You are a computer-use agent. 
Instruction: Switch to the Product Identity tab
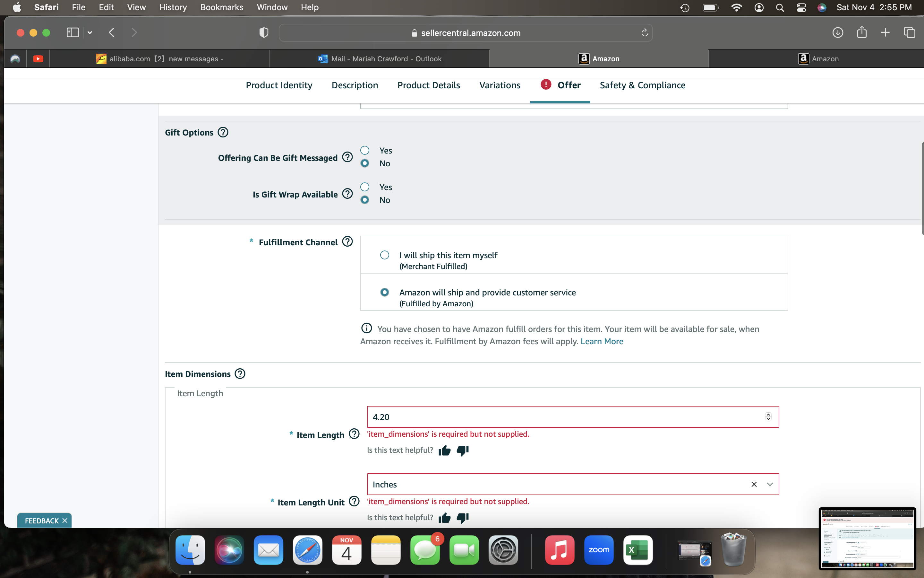(279, 85)
